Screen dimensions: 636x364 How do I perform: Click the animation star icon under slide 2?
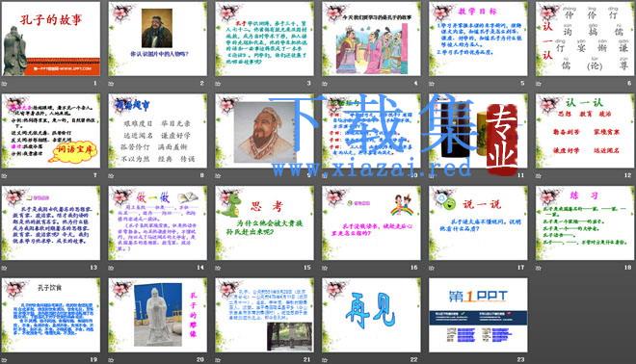(x=111, y=84)
